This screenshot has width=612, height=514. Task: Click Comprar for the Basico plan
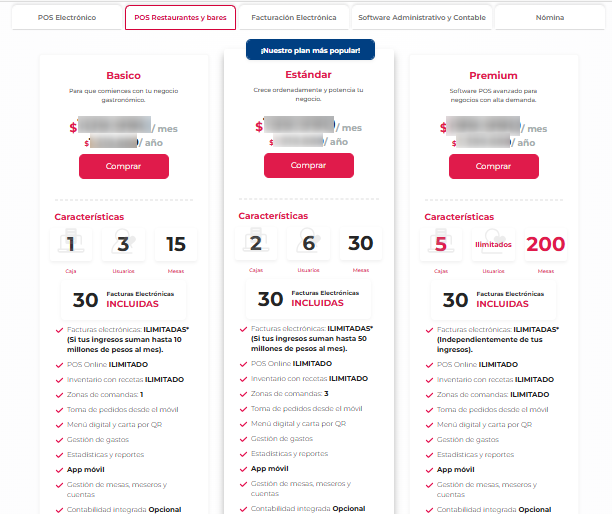pyautogui.click(x=124, y=166)
